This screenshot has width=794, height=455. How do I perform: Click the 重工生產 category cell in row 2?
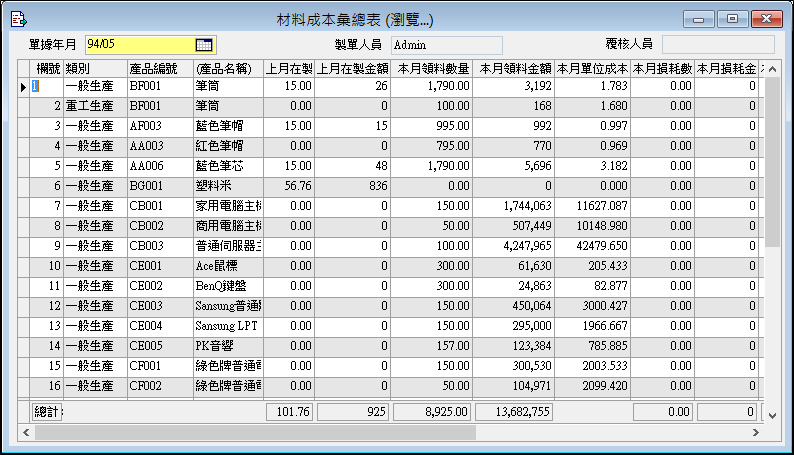95,106
